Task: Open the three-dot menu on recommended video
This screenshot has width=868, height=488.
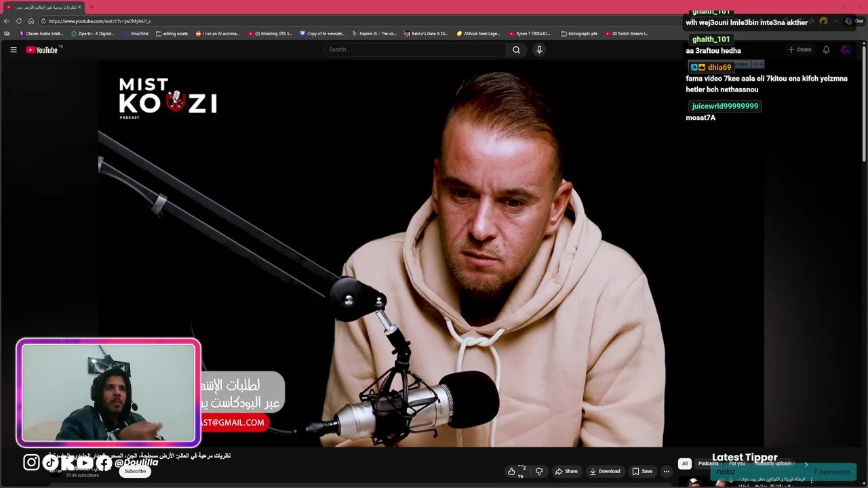Action: (x=811, y=481)
